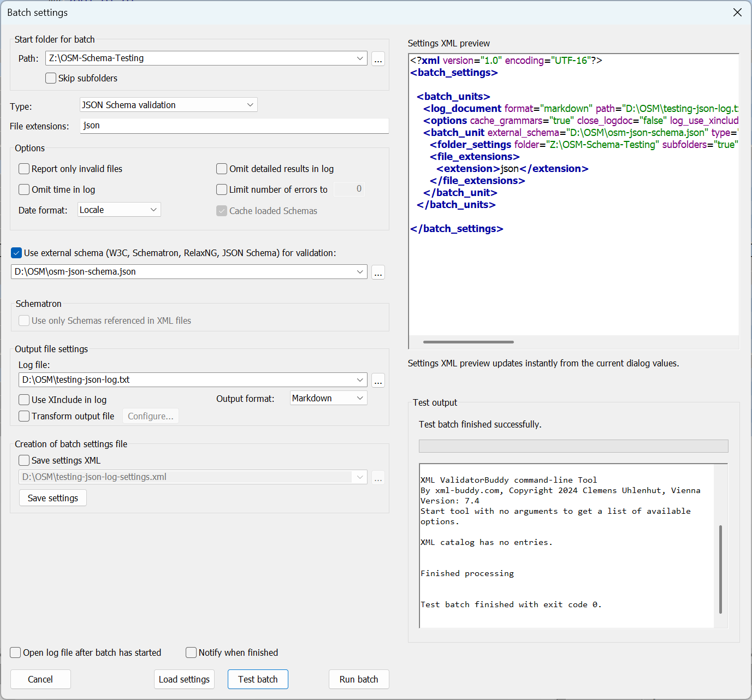Click the test batch progress bar
The height and width of the screenshot is (700, 752).
pyautogui.click(x=573, y=446)
